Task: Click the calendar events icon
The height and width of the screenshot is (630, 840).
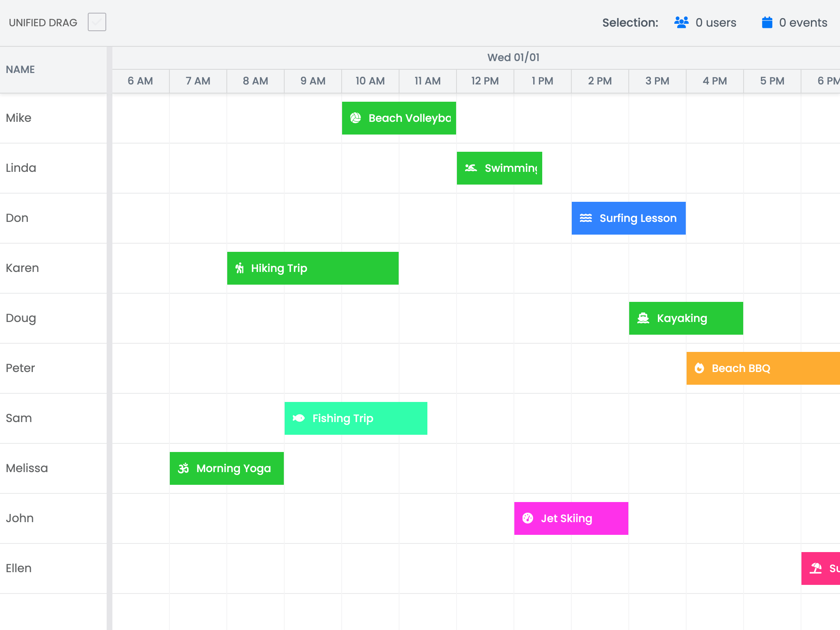Action: point(767,22)
